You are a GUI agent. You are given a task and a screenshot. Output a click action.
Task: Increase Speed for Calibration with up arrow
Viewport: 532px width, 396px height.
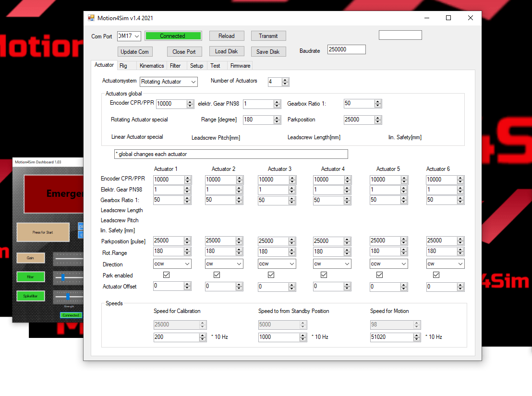202,335
